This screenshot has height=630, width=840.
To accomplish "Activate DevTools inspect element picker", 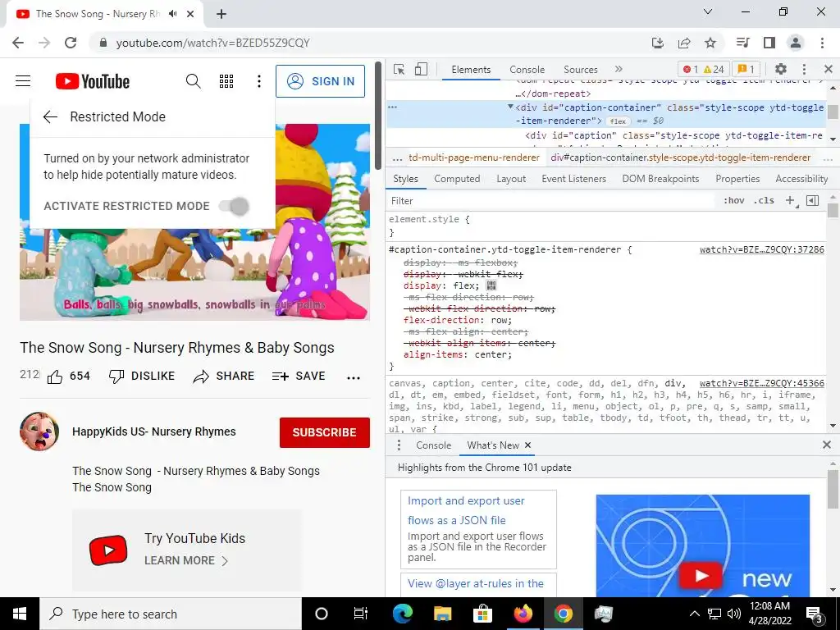I will click(x=399, y=69).
